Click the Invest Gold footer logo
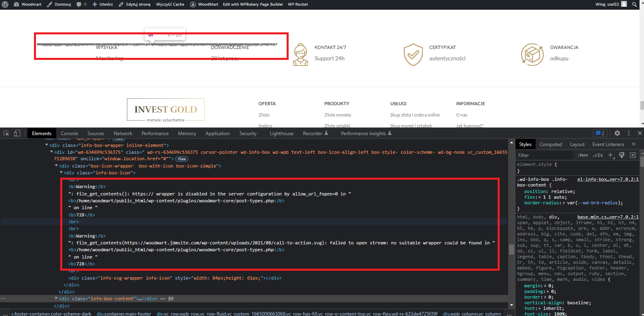644x316 pixels. point(166,110)
